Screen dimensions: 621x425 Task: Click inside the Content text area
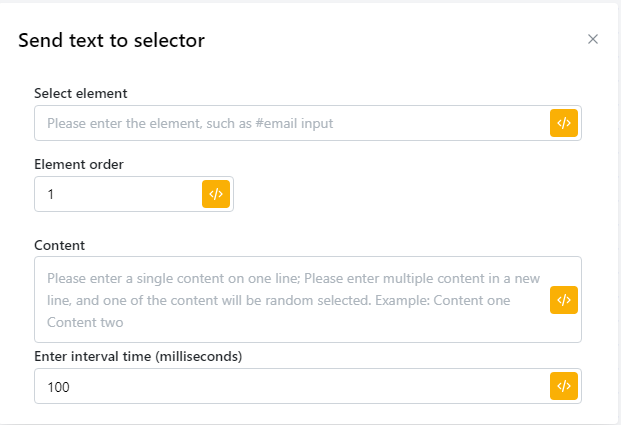(x=290, y=300)
